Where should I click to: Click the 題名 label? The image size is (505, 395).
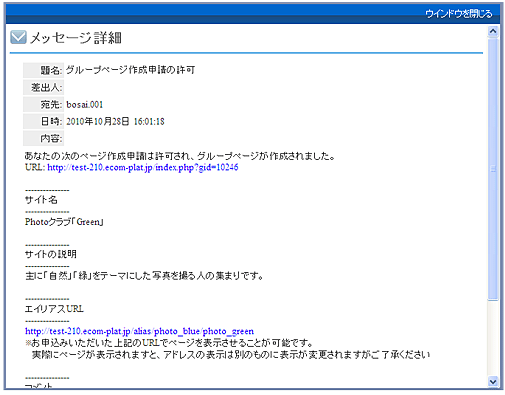click(43, 70)
